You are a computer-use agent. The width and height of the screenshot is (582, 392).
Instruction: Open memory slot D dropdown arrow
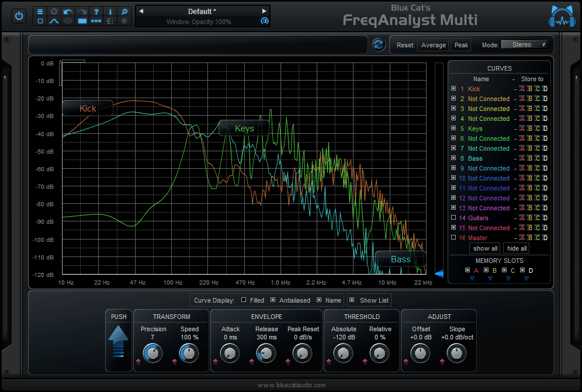pyautogui.click(x=526, y=279)
